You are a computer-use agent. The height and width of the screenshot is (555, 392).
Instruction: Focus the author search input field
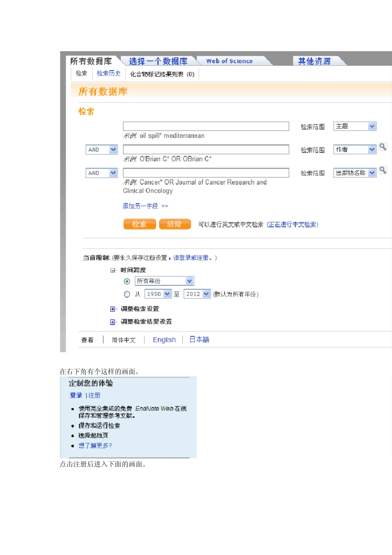(x=206, y=149)
